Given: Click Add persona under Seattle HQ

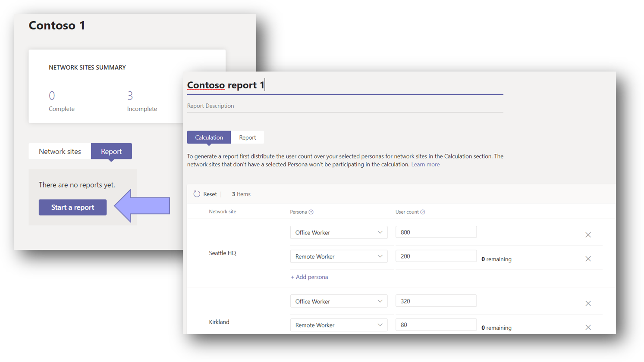Looking at the screenshot, I should click(309, 277).
